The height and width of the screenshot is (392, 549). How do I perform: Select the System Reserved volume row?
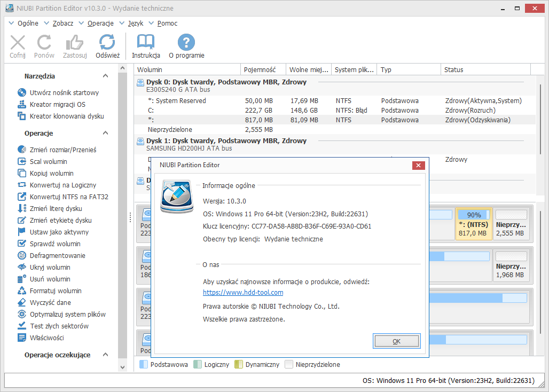[335, 101]
